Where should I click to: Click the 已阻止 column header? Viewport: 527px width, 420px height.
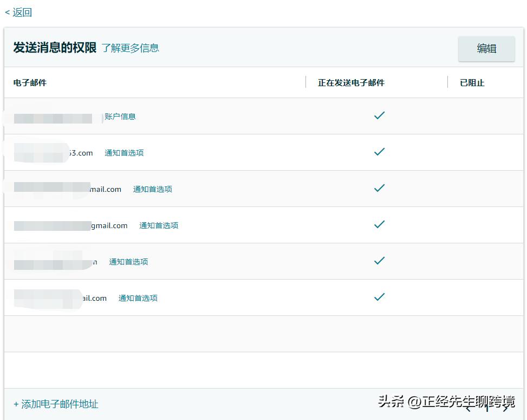point(472,82)
